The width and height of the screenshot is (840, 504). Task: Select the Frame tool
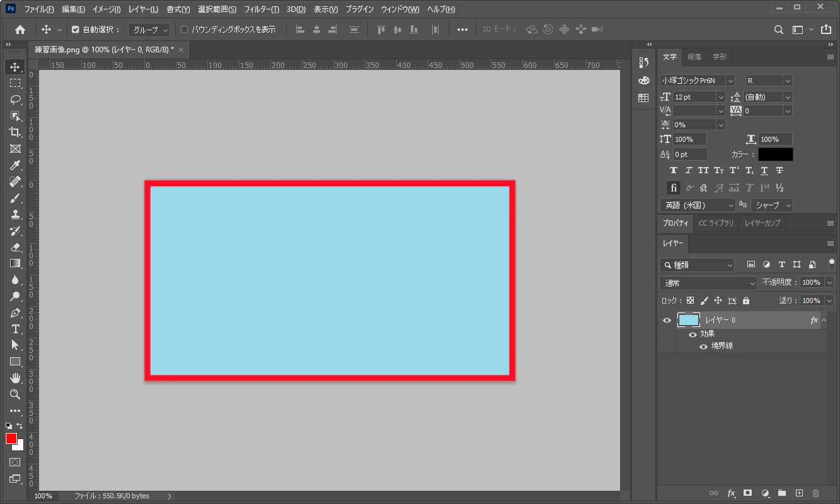point(15,149)
